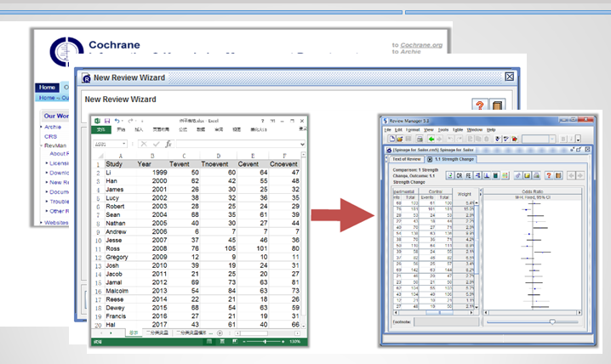
Task: Click Excel zoom in plus button
Action: 283,341
